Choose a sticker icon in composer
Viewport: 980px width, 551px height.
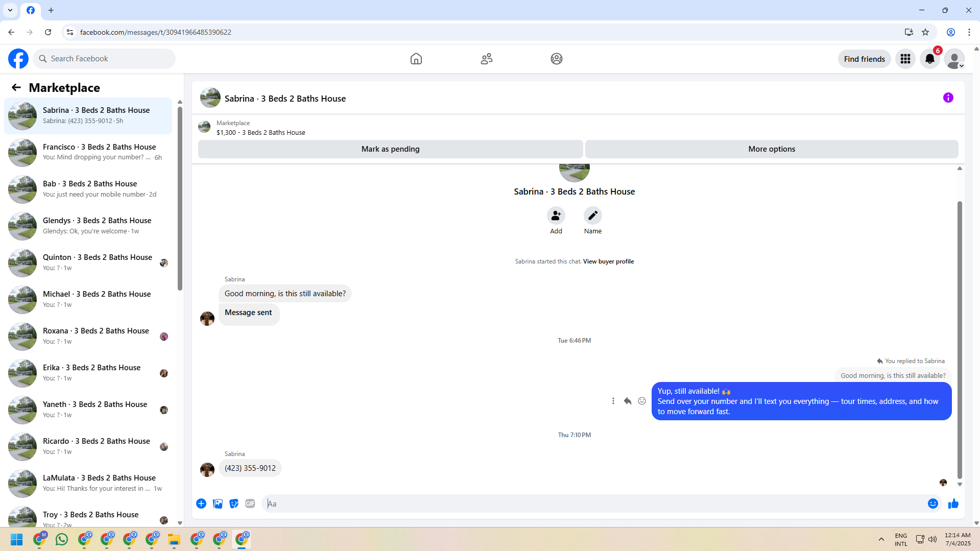pos(234,504)
